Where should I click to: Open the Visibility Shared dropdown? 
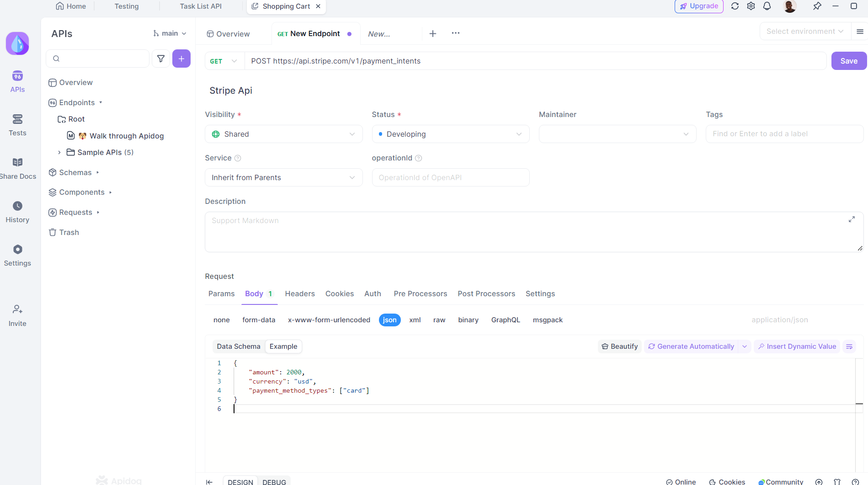tap(284, 134)
